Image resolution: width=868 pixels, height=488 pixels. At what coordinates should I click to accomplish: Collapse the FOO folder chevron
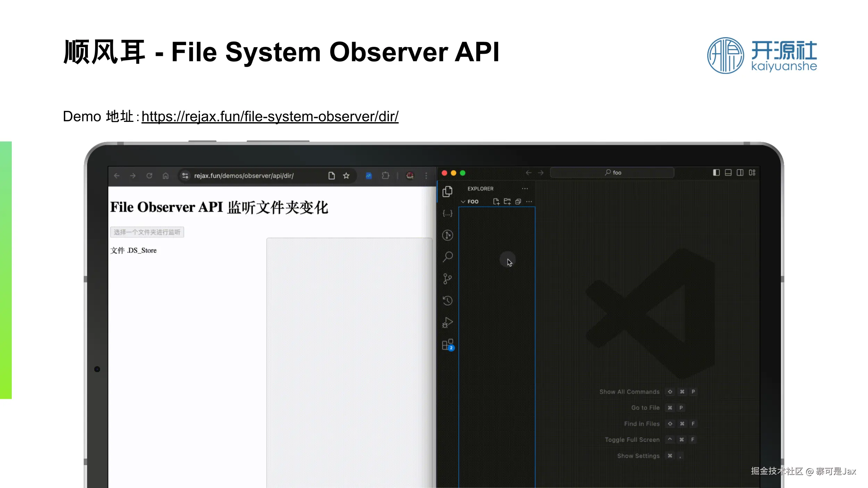(x=463, y=202)
